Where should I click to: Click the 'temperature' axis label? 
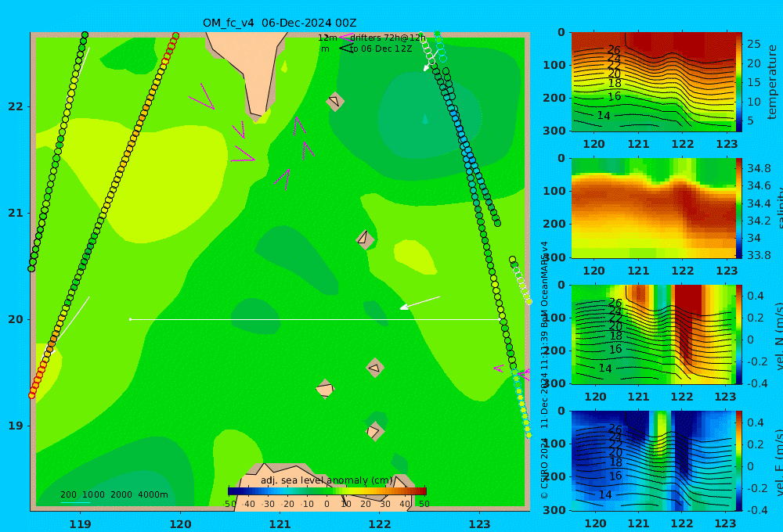pos(773,82)
